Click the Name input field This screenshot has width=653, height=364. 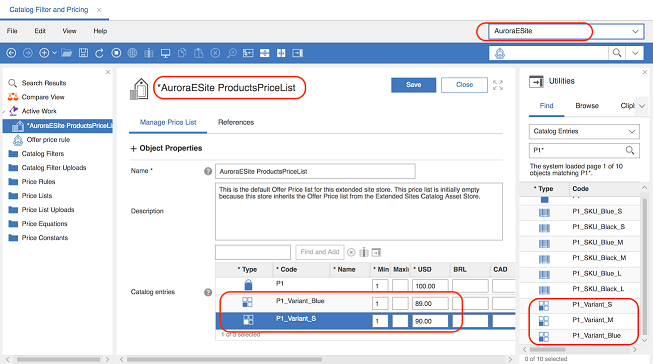tap(315, 171)
